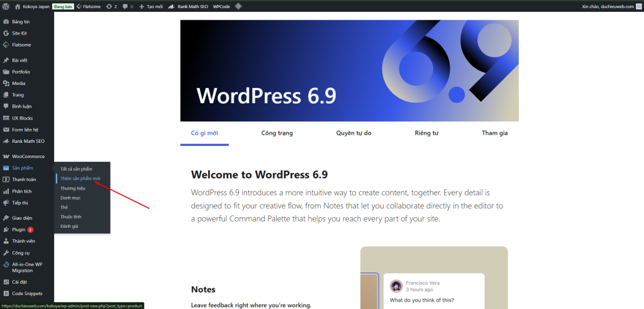
Task: Click the Công cụ wrench icon
Action: click(x=6, y=253)
